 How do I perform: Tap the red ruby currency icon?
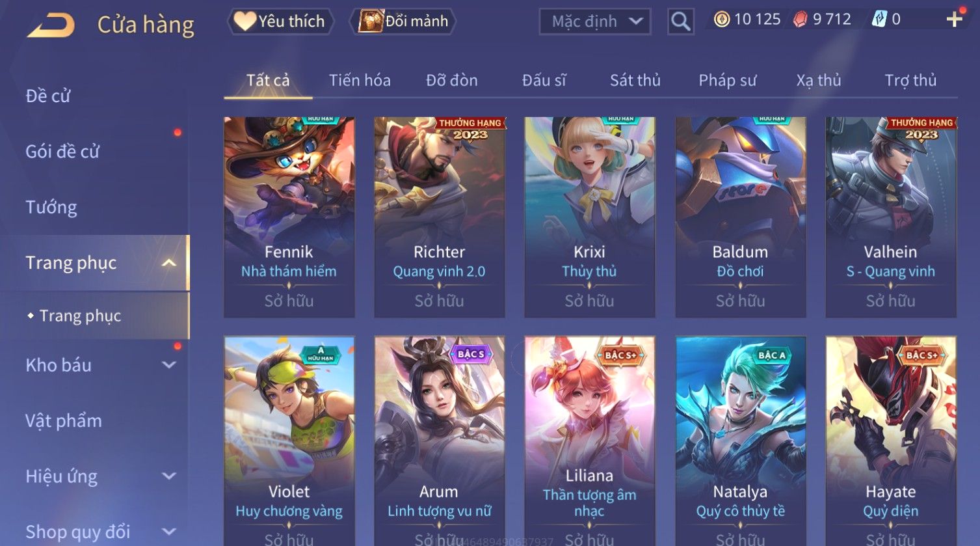coord(801,20)
